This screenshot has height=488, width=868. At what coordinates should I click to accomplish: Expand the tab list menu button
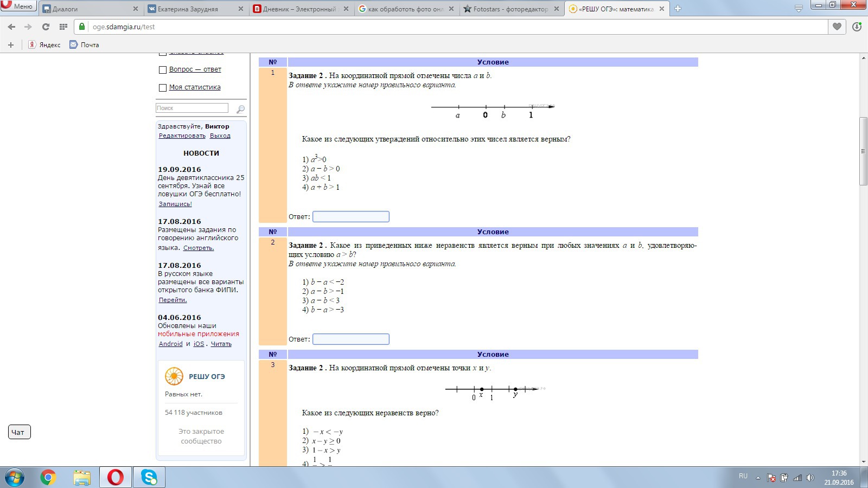(799, 9)
